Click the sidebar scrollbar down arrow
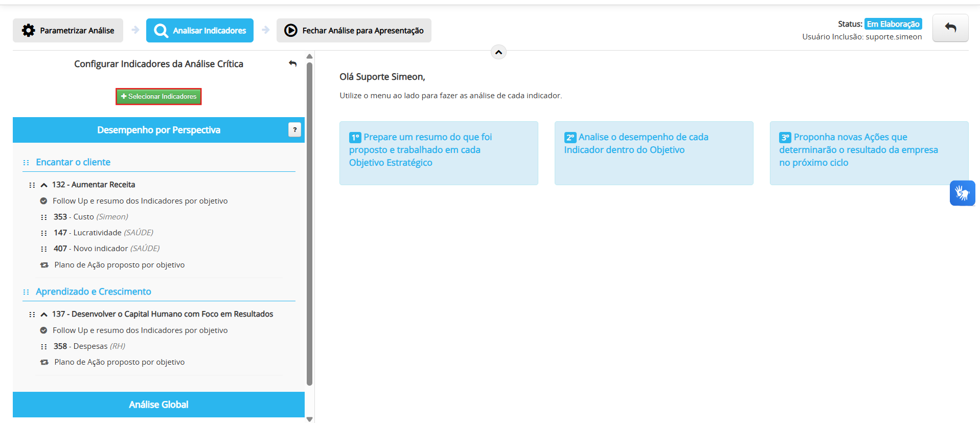The width and height of the screenshot is (980, 423). coord(309,419)
